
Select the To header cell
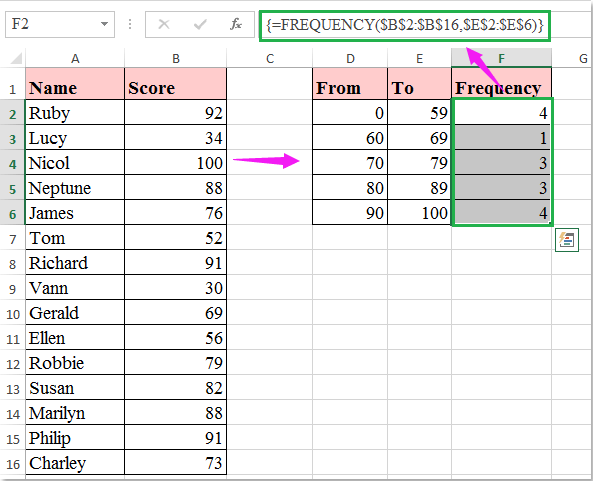[419, 84]
